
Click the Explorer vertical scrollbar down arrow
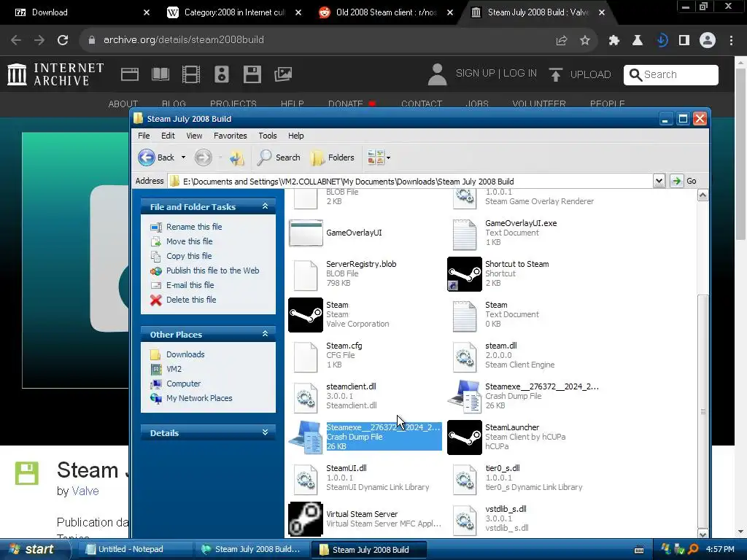pos(703,533)
